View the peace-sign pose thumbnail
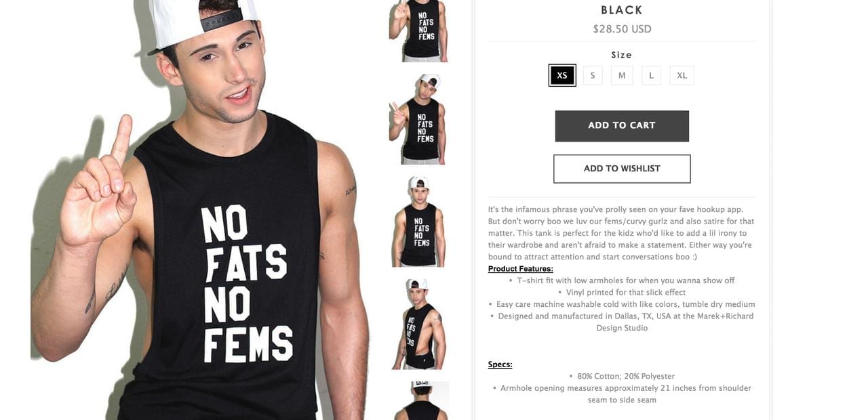Viewport: 868px width, 420px height. tap(418, 119)
